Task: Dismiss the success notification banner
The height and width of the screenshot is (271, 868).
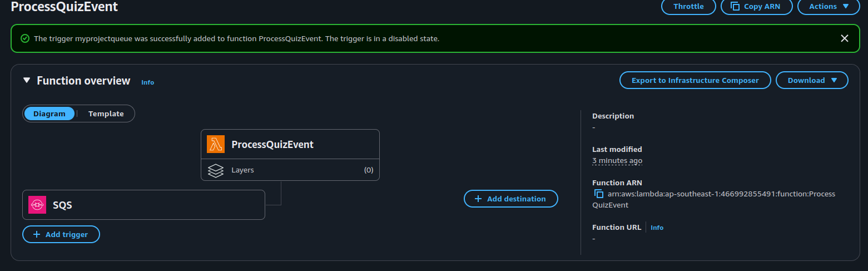Action: tap(844, 38)
